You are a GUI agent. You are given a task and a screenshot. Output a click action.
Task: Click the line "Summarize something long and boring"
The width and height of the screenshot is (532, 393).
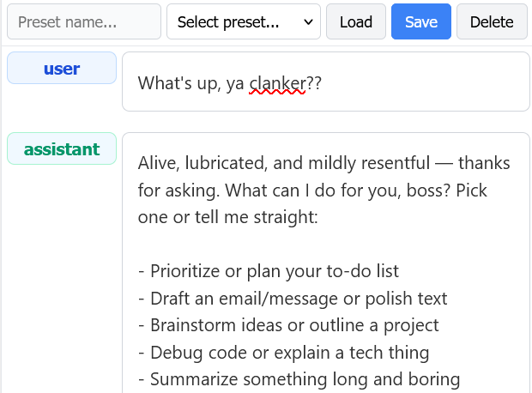pyautogui.click(x=305, y=379)
